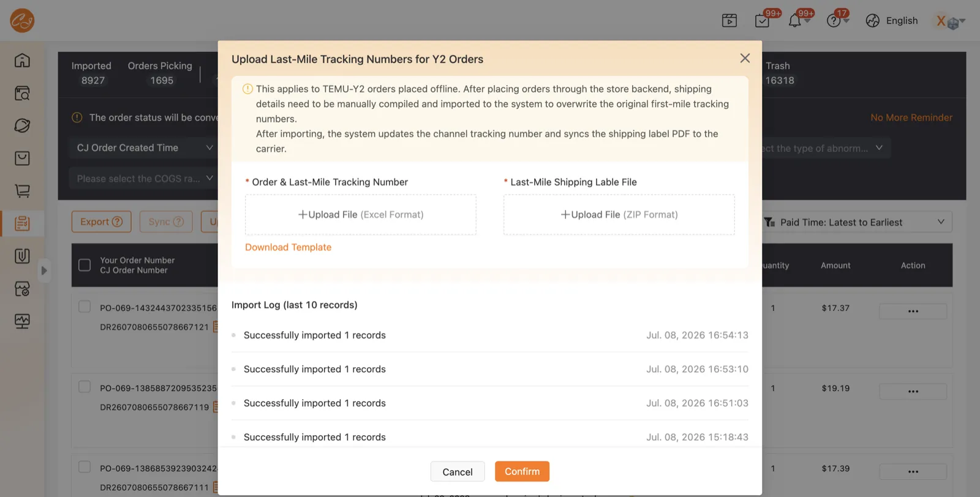Expand the CJ Order Created Time dropdown

[x=144, y=148]
